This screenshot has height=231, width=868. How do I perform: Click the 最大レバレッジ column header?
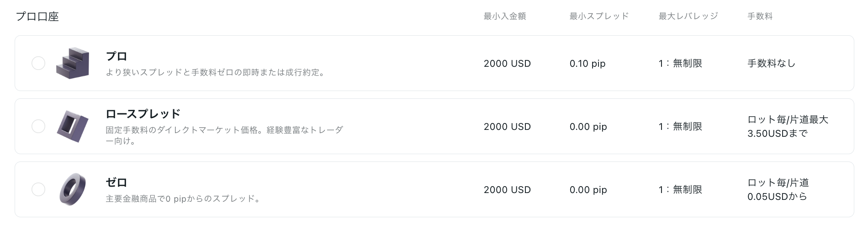point(688,16)
